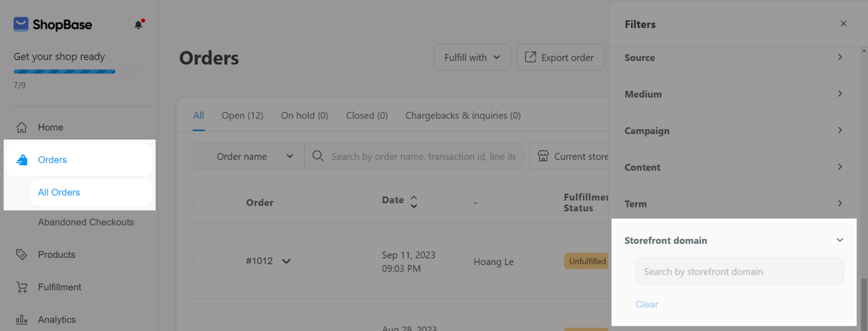Click the Products tag icon
868x331 pixels.
(22, 255)
